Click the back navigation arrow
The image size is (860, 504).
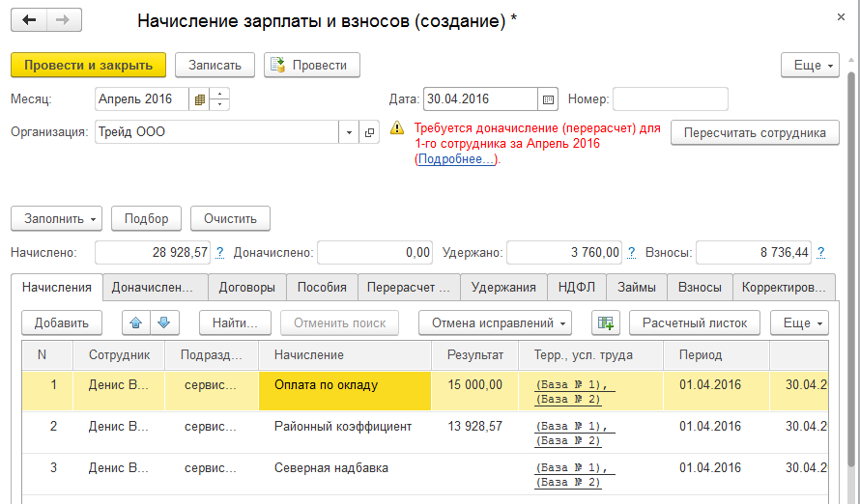29,20
